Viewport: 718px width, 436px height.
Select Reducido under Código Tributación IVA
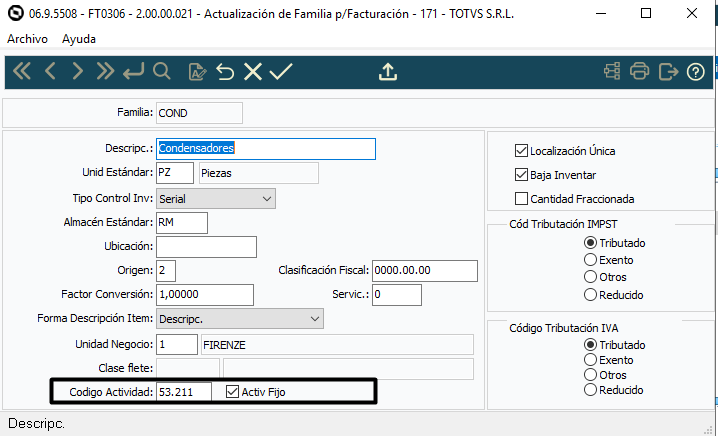click(590, 390)
